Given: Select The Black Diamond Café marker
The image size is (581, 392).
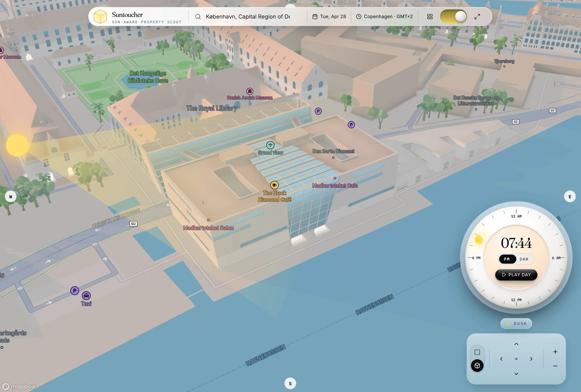Looking at the screenshot, I should pos(274,185).
